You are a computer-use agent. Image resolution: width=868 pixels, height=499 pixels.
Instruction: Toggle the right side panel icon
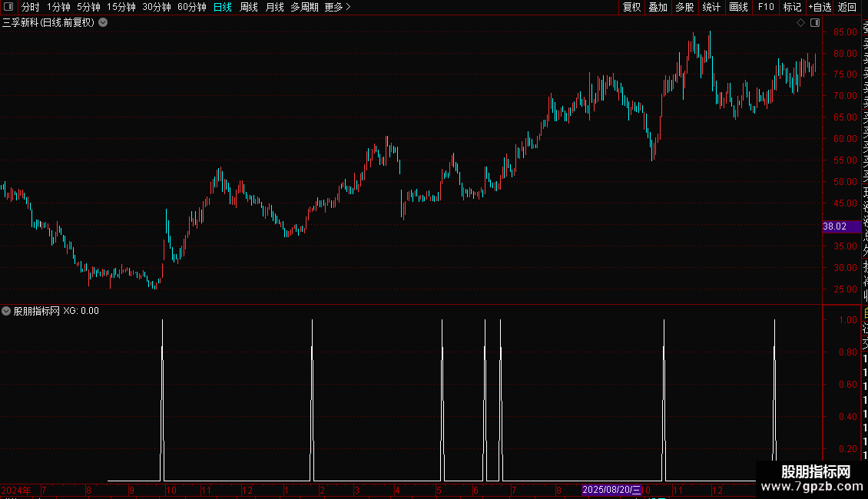click(x=815, y=23)
